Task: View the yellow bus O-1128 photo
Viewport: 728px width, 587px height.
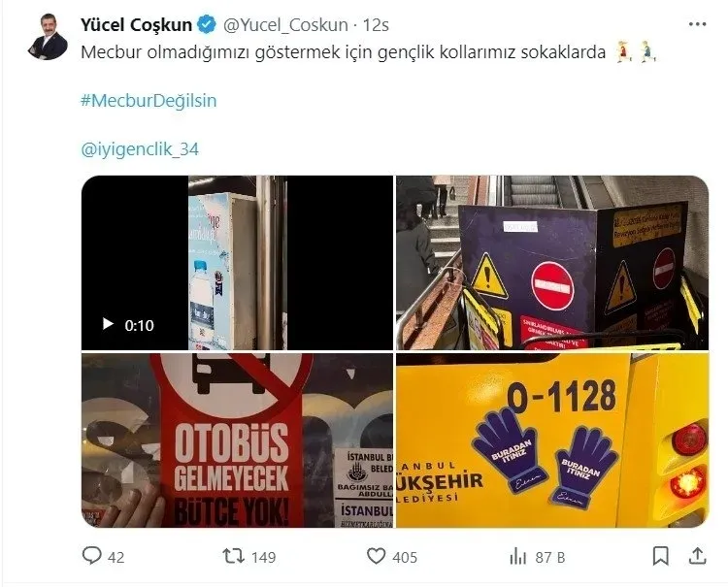Action: pos(552,440)
